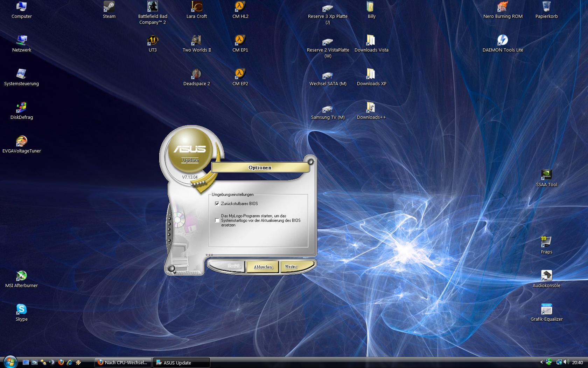
Task: Open the volume speaker tray icon
Action: [566, 362]
